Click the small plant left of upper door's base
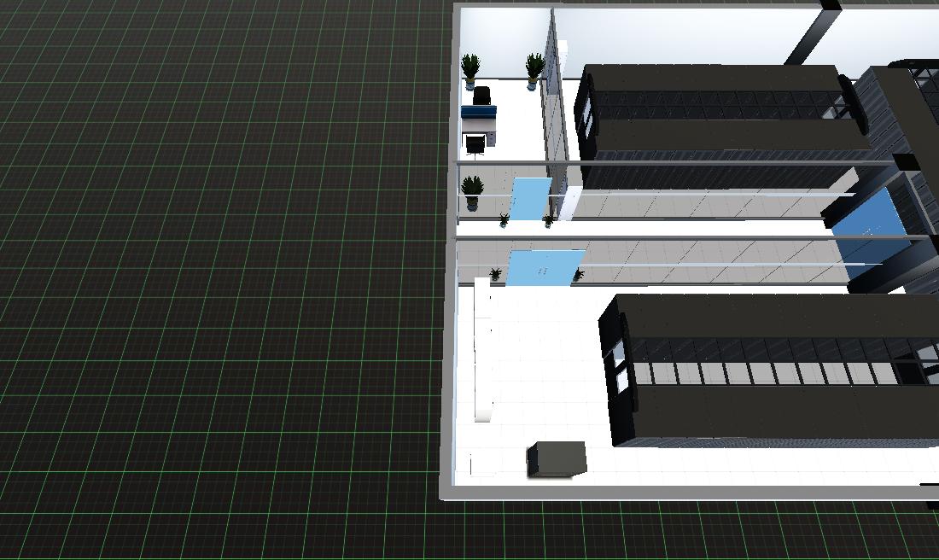Screen dimensions: 939x560 [x=504, y=220]
